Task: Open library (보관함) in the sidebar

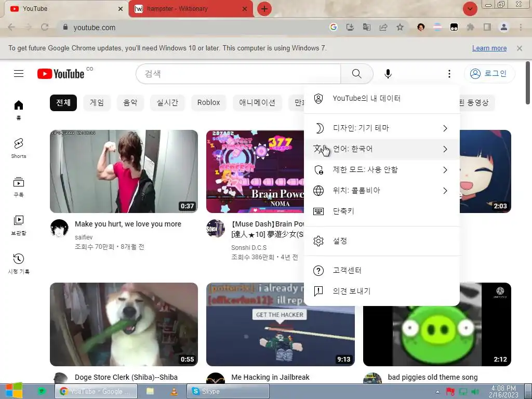Action: coord(19,225)
